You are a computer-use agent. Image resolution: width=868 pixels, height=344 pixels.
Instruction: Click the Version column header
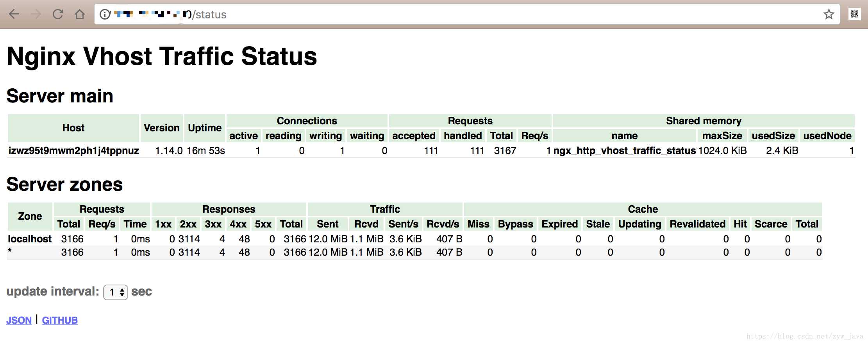(x=162, y=128)
